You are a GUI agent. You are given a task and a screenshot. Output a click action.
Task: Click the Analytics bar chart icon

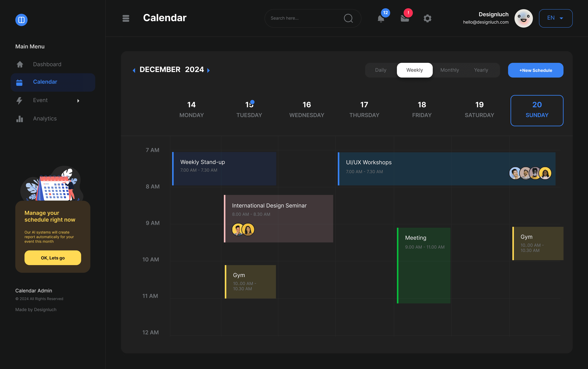19,119
